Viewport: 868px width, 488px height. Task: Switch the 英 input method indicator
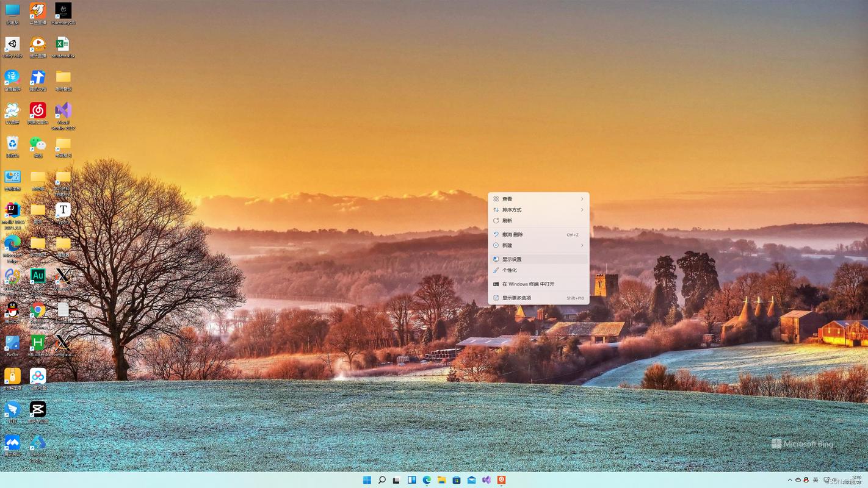tap(816, 480)
